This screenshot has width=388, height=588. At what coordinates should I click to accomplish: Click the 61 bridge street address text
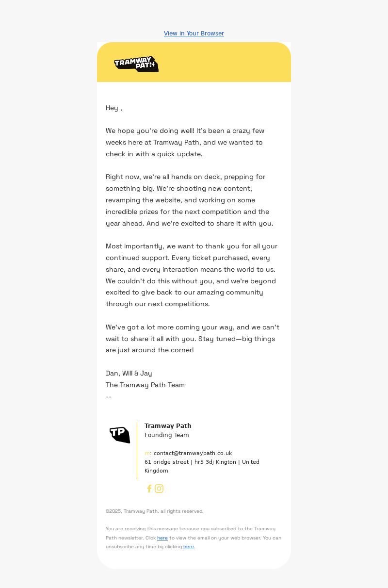point(202,466)
